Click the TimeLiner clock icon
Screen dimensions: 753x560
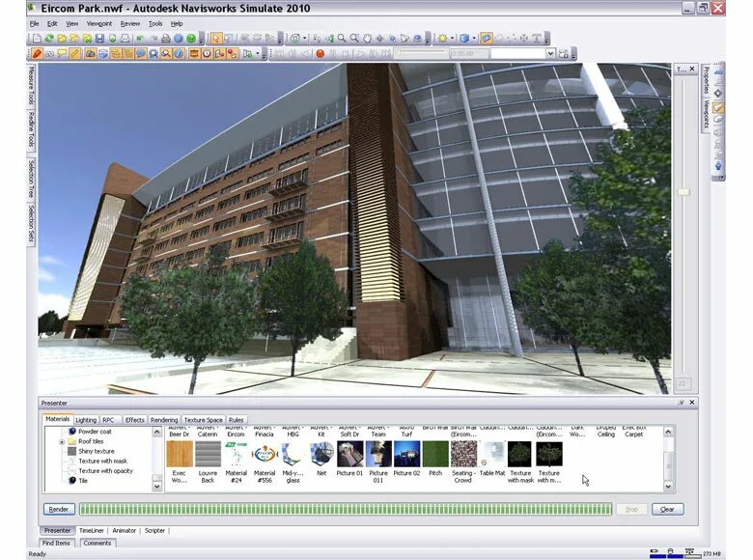pos(207,54)
